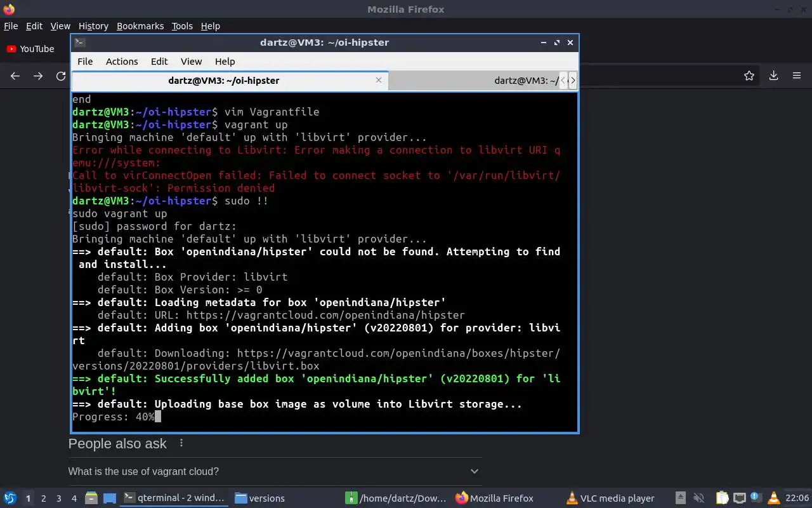This screenshot has width=812, height=508.
Task: Expand 'What is the use of vagrant cloud?'
Action: 275,471
